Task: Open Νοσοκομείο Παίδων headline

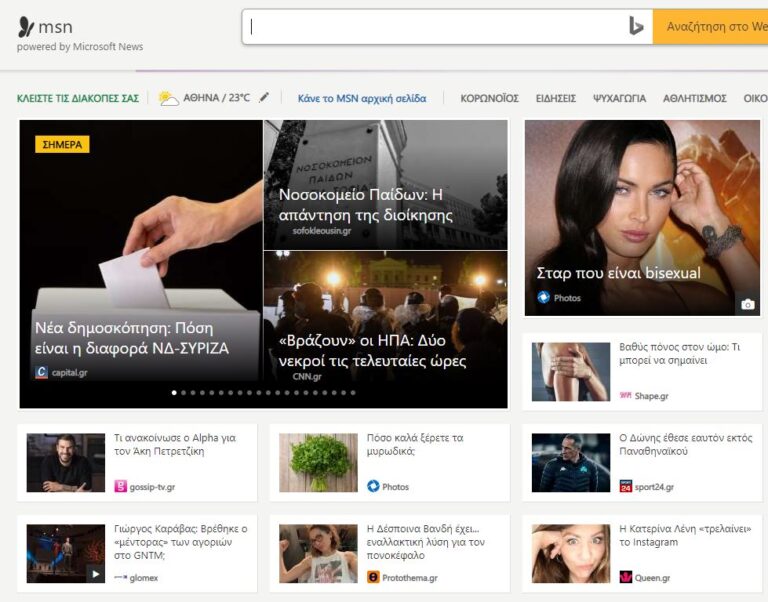Action: pyautogui.click(x=365, y=205)
